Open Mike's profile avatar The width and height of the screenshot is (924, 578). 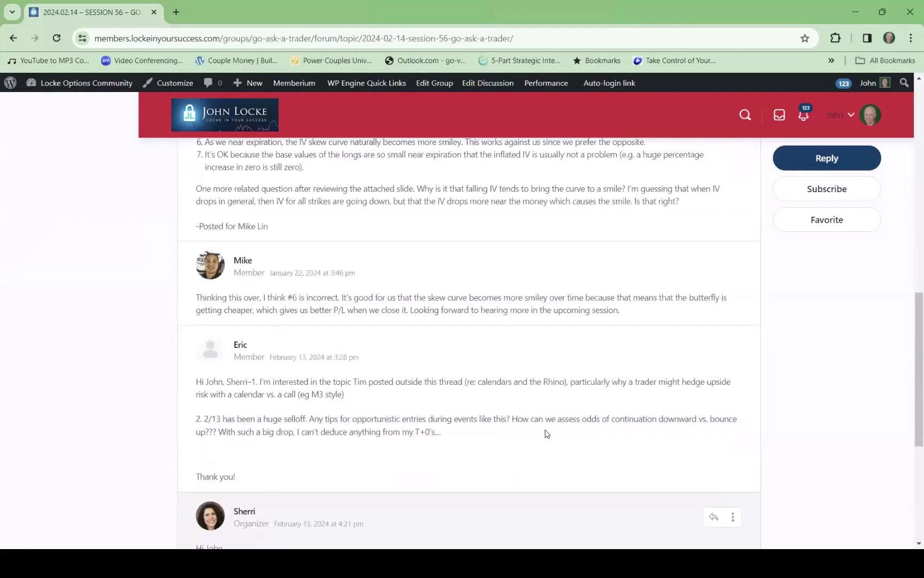click(x=210, y=265)
